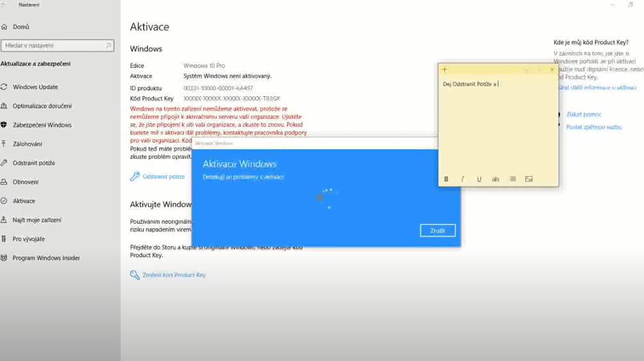Click the Windows 10 Pro edition value
This screenshot has height=361, width=644.
coord(204,65)
